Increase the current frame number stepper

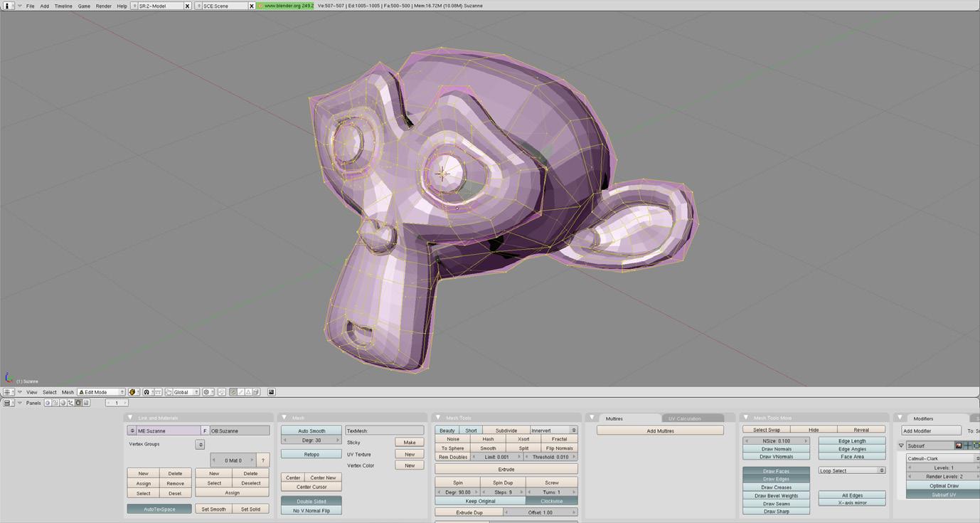pos(124,403)
